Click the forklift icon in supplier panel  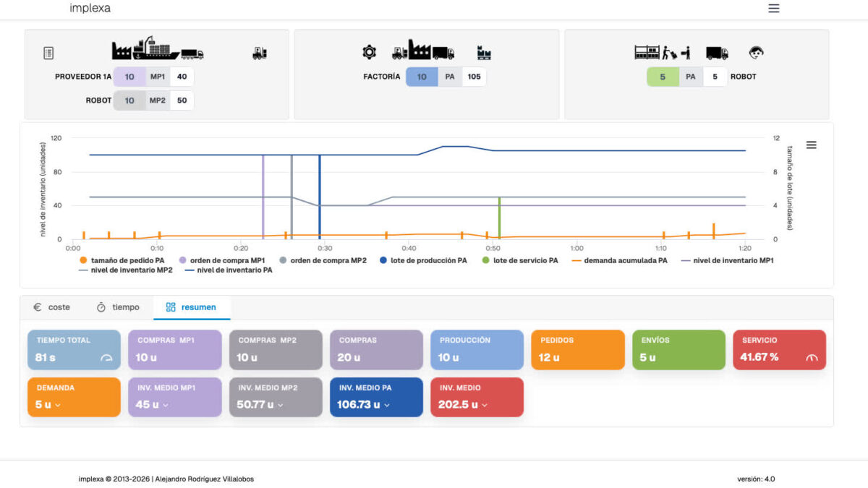(x=260, y=53)
